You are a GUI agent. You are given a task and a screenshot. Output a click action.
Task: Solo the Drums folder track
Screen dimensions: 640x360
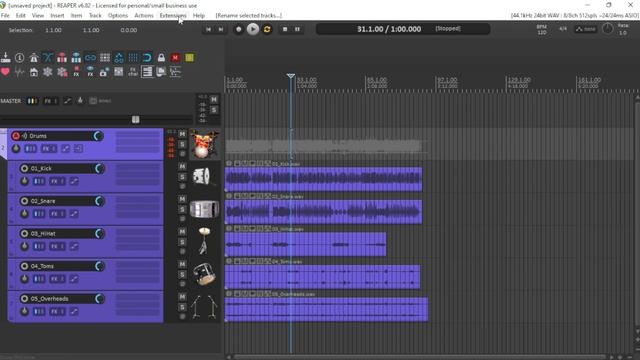182,144
